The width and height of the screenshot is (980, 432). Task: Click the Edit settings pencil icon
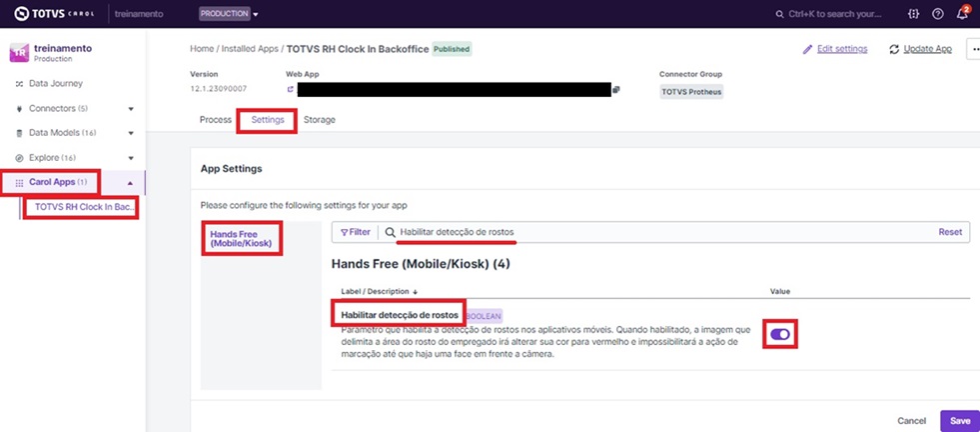(807, 49)
